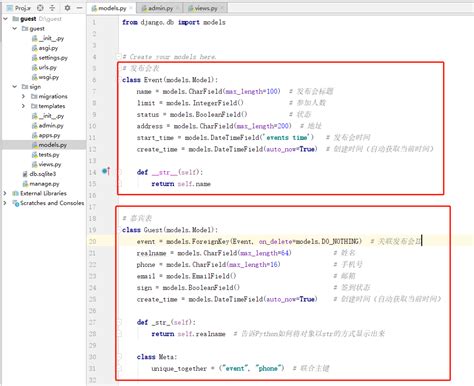The height and width of the screenshot is (386, 474).
Task: Expand External Libraries node
Action: tap(5, 193)
